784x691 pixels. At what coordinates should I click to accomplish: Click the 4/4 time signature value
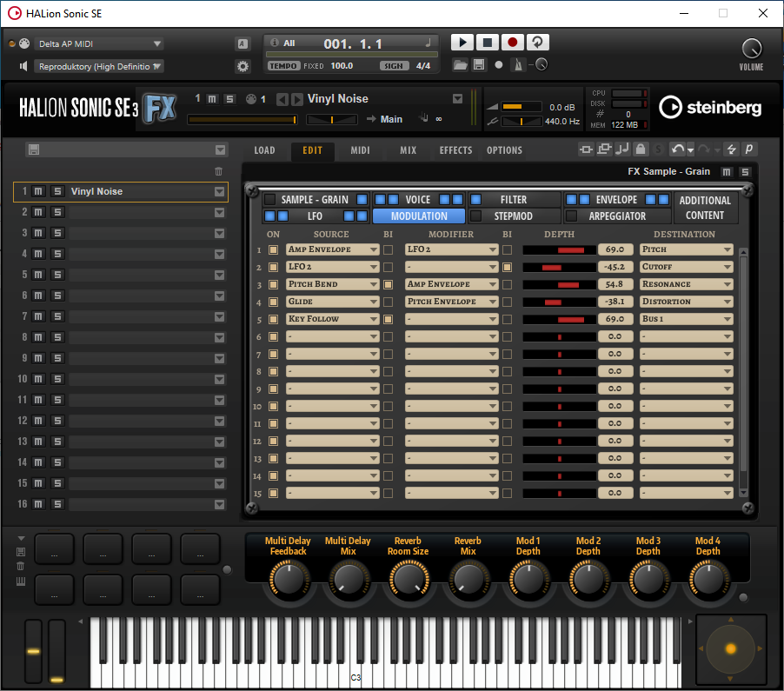point(423,65)
